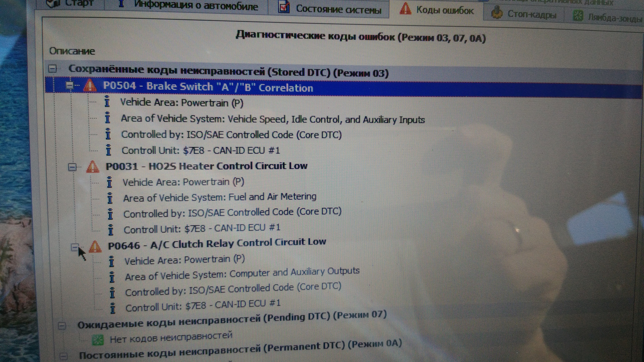Click info icon of P0031 Controlled by row

(110, 214)
